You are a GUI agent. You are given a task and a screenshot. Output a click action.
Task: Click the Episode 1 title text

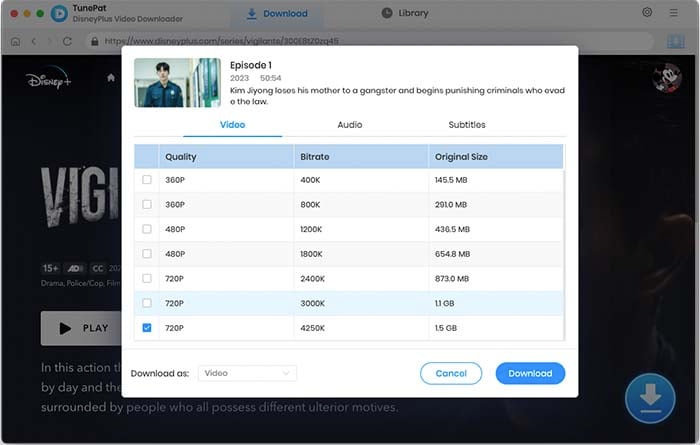click(251, 65)
